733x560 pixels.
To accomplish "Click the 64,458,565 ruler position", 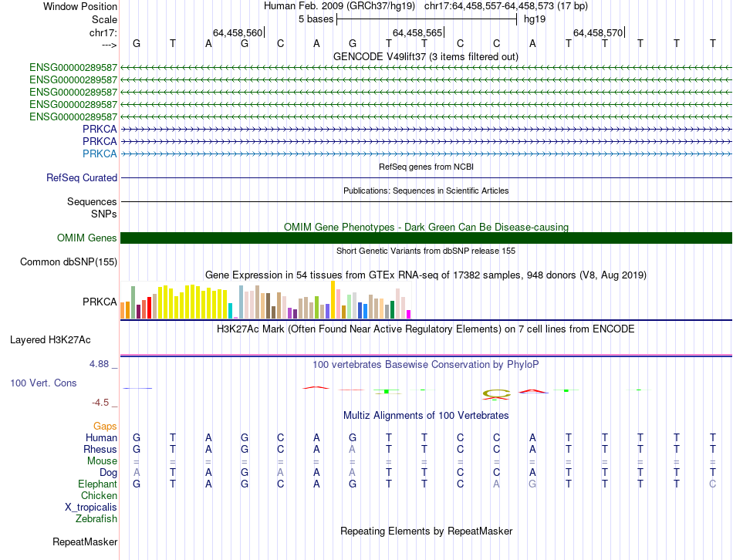I will pyautogui.click(x=417, y=32).
